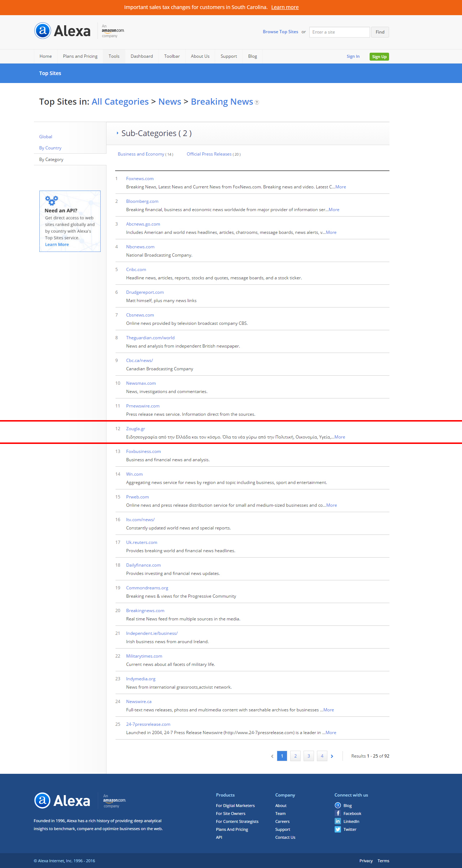Viewport: 462px width, 868px height.
Task: Open the Alexa Blog icon in footer
Action: click(338, 805)
